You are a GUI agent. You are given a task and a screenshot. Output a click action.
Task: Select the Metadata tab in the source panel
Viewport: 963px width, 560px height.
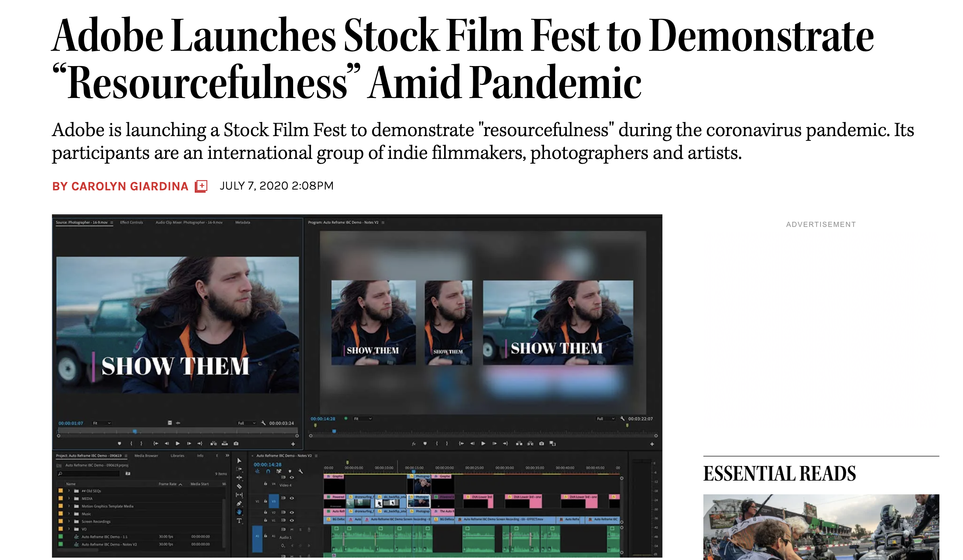click(x=243, y=223)
